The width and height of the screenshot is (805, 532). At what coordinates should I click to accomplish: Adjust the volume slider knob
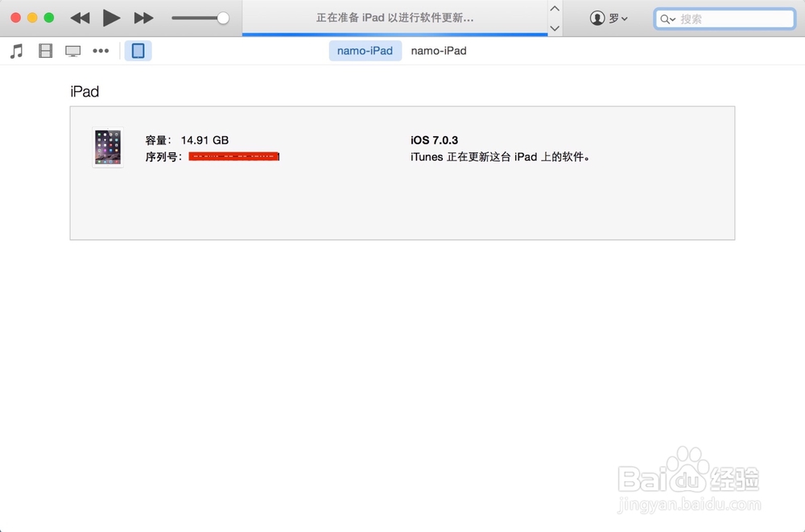coord(223,18)
